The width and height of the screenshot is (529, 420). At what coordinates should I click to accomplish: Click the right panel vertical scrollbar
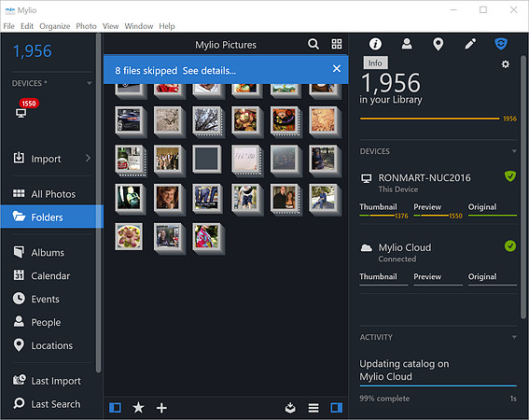[x=523, y=188]
